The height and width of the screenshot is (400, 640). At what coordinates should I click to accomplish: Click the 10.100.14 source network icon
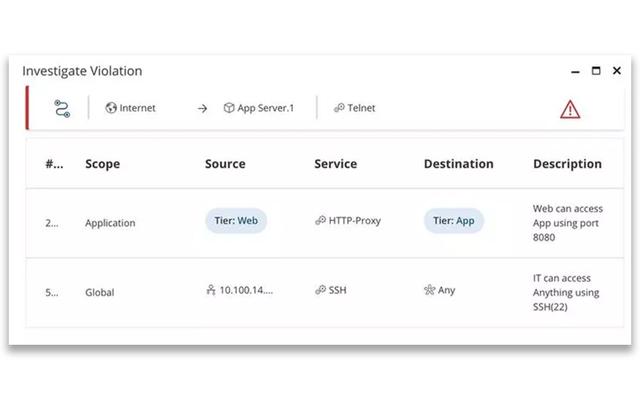[210, 291]
